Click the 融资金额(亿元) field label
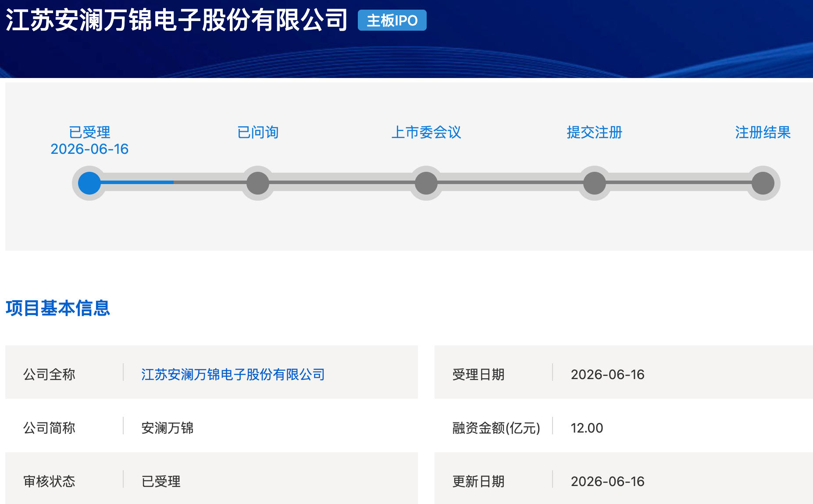Image resolution: width=813 pixels, height=504 pixels. tap(496, 428)
